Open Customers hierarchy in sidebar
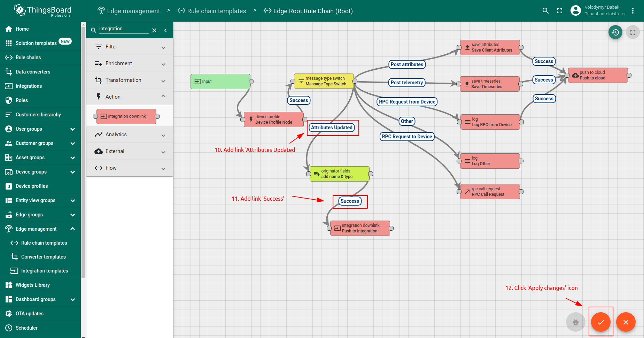Viewport: 644px width, 338px height. 40,115
